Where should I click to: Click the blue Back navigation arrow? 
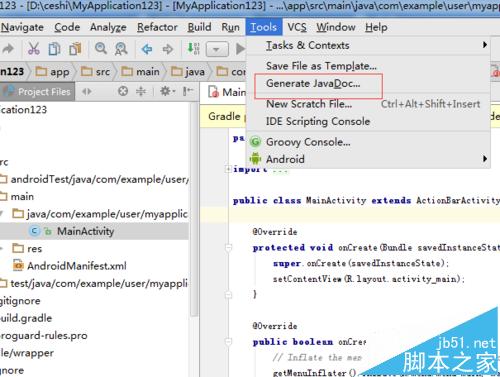147,49
